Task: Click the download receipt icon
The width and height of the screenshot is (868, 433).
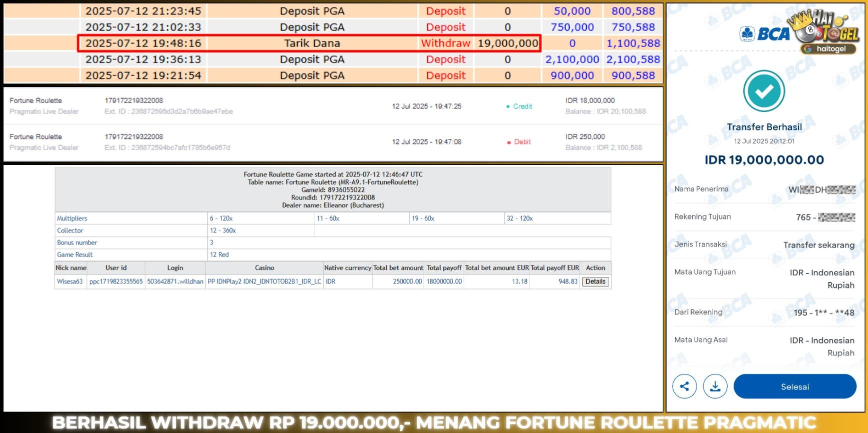Action: [715, 386]
